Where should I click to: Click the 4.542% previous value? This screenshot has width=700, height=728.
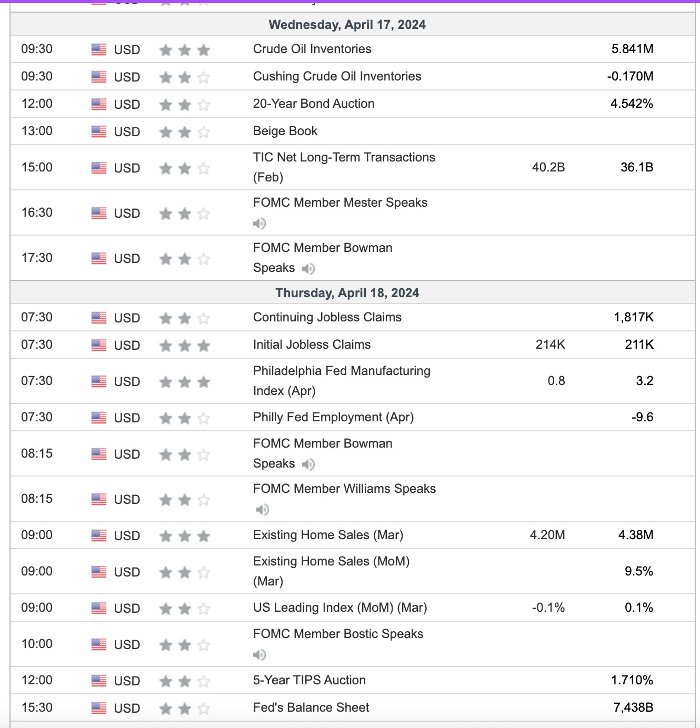click(632, 104)
